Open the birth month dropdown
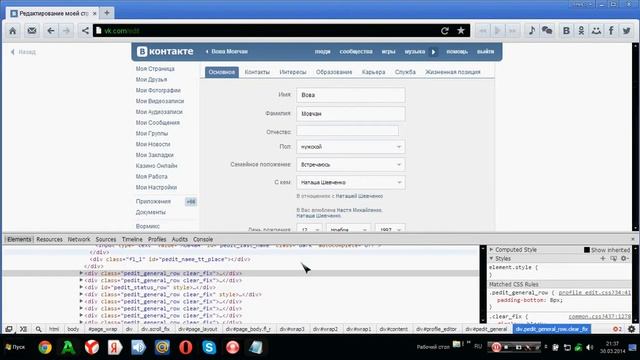This screenshot has width=640, height=360. click(x=348, y=229)
